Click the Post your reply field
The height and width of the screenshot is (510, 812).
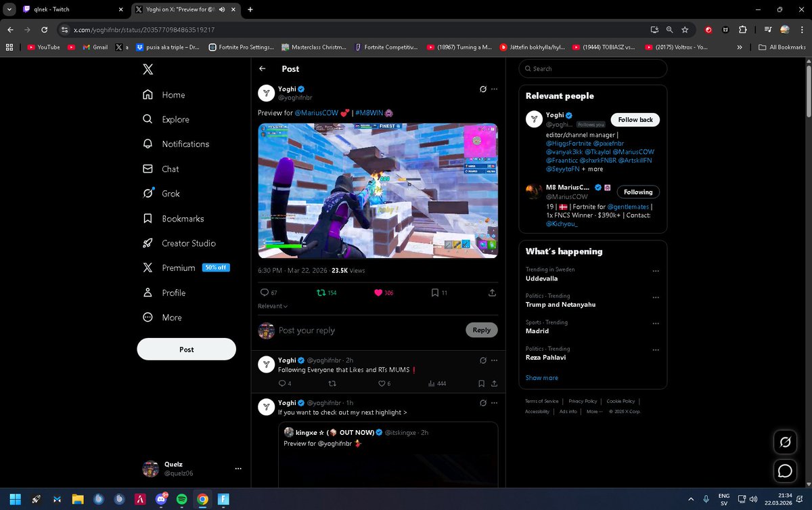pyautogui.click(x=338, y=330)
